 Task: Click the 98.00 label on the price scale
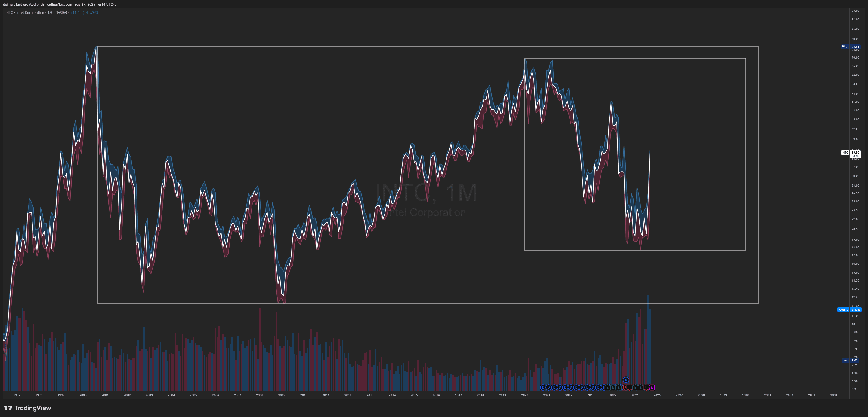pos(855,11)
